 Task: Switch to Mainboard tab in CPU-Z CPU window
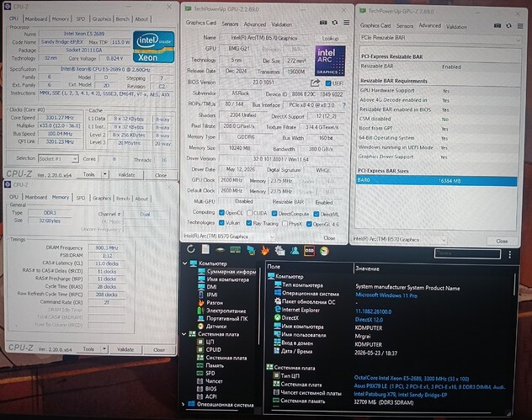pyautogui.click(x=36, y=19)
